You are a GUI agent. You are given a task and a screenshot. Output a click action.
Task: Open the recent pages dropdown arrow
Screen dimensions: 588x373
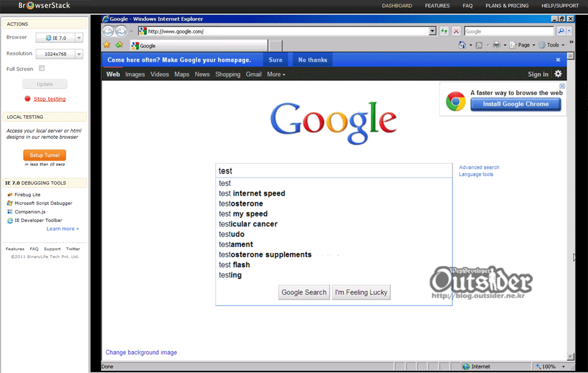coord(131,32)
